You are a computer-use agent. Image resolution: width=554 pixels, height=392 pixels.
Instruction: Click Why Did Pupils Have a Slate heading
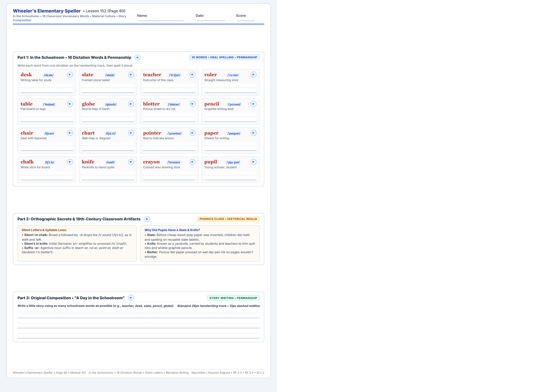(172, 230)
